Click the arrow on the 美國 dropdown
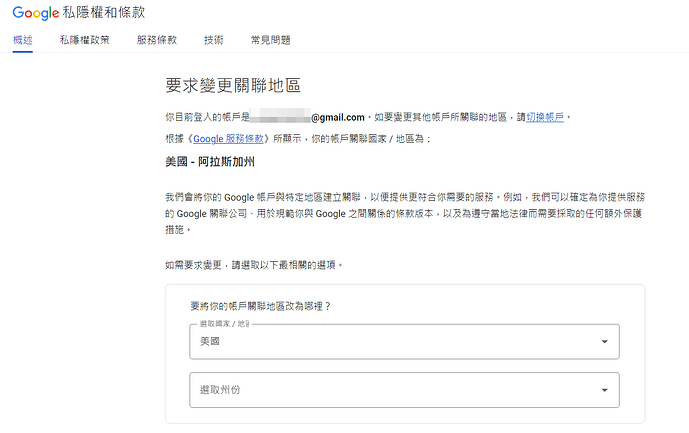The height and width of the screenshot is (433, 689). click(605, 342)
